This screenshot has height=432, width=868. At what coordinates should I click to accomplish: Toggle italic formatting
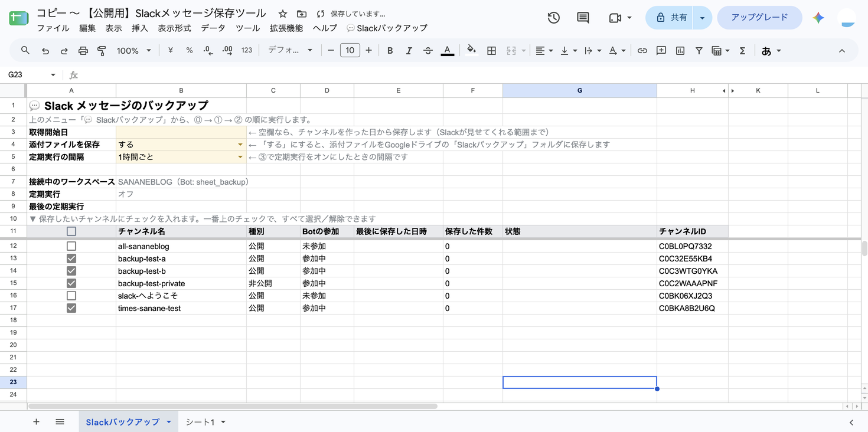point(409,51)
